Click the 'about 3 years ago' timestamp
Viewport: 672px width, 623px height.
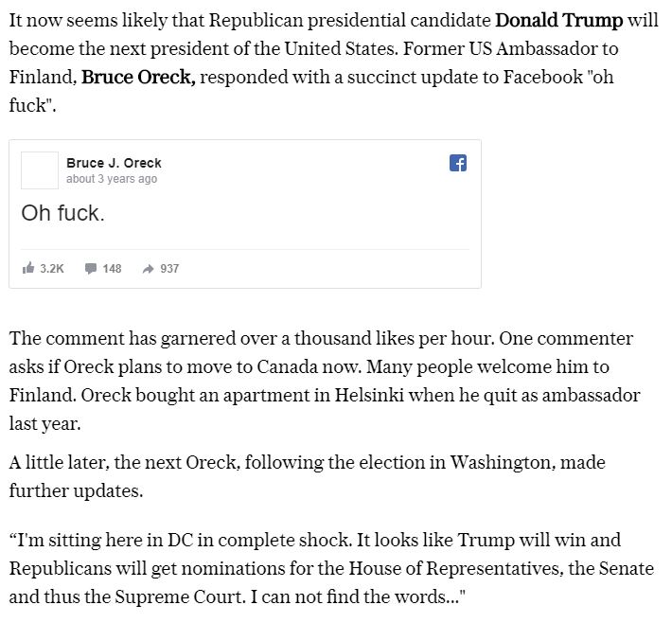[112, 179]
